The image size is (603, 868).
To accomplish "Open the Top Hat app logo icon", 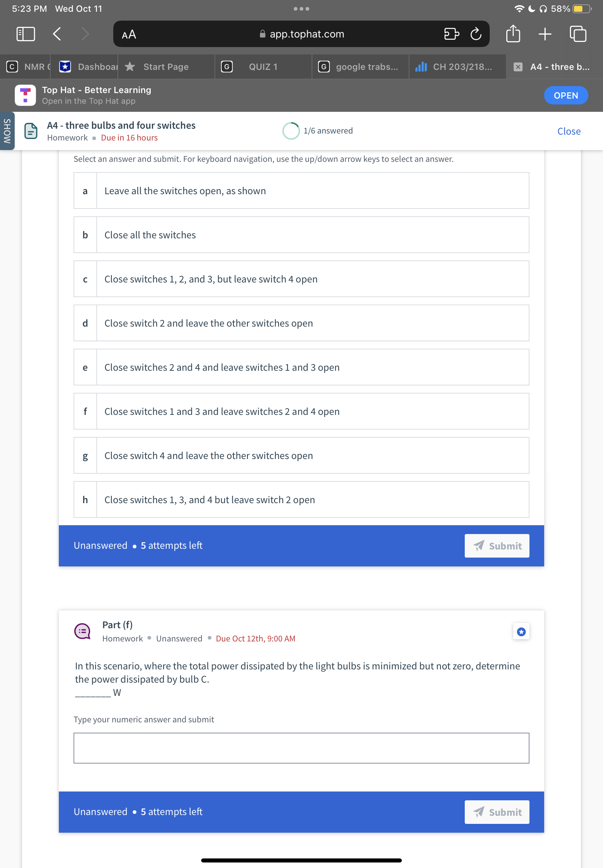I will (x=25, y=95).
